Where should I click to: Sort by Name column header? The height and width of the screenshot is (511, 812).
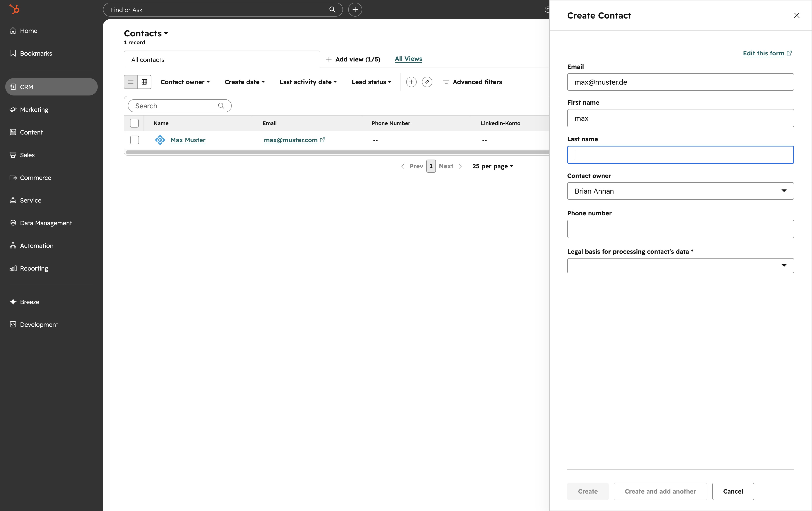click(x=198, y=123)
